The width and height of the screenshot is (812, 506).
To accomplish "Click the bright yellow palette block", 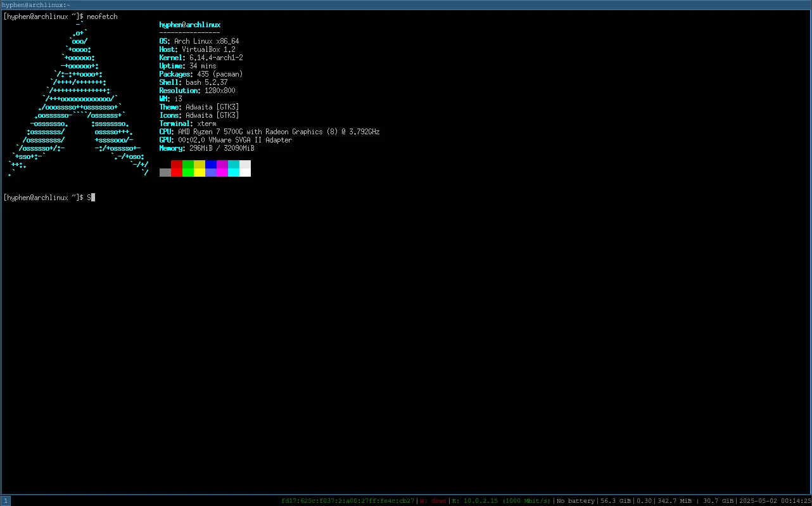I will pyautogui.click(x=200, y=172).
